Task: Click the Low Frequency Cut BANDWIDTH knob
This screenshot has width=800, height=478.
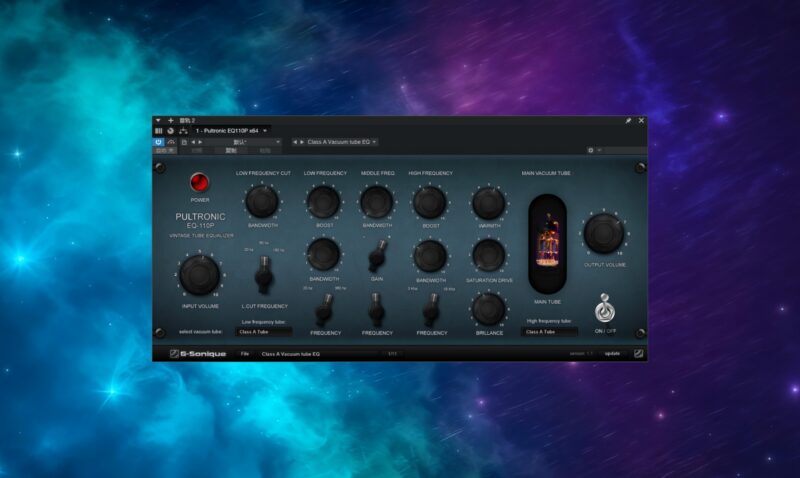Action: 262,202
